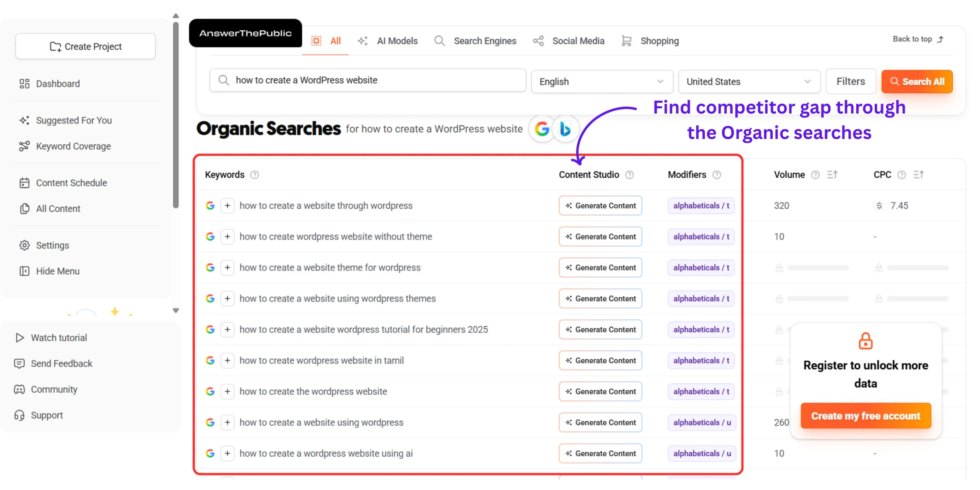The height and width of the screenshot is (490, 980).
Task: Click the sidebar vertical scrollbar thumb
Action: [176, 115]
